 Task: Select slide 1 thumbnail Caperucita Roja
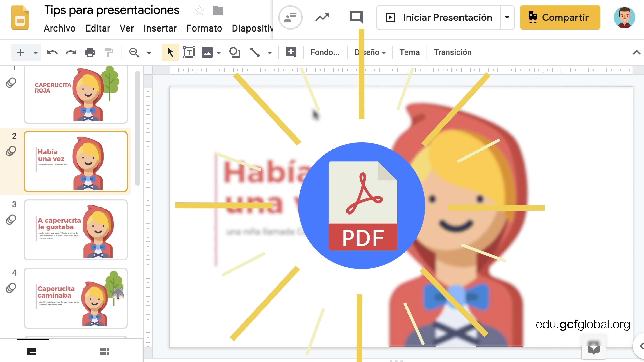coord(76,94)
